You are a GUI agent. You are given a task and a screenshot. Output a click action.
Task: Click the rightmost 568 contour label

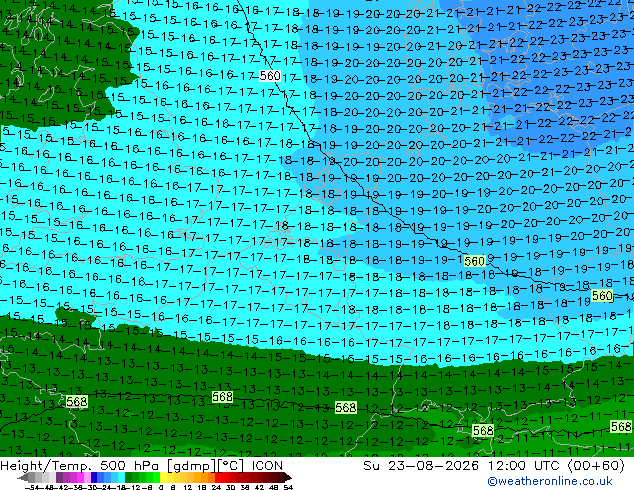tap(621, 427)
